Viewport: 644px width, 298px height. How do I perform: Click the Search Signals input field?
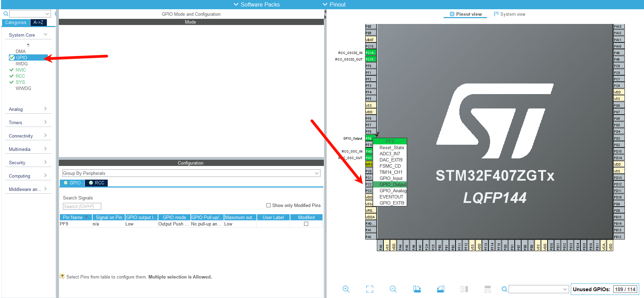pyautogui.click(x=82, y=206)
